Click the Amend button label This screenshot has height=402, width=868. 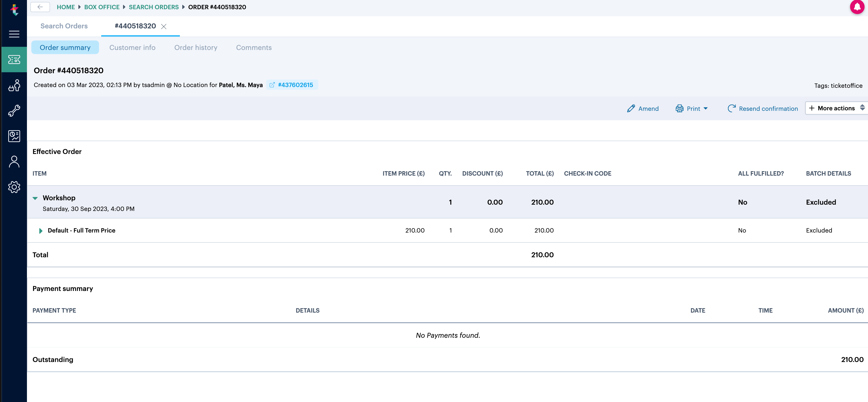pyautogui.click(x=648, y=108)
